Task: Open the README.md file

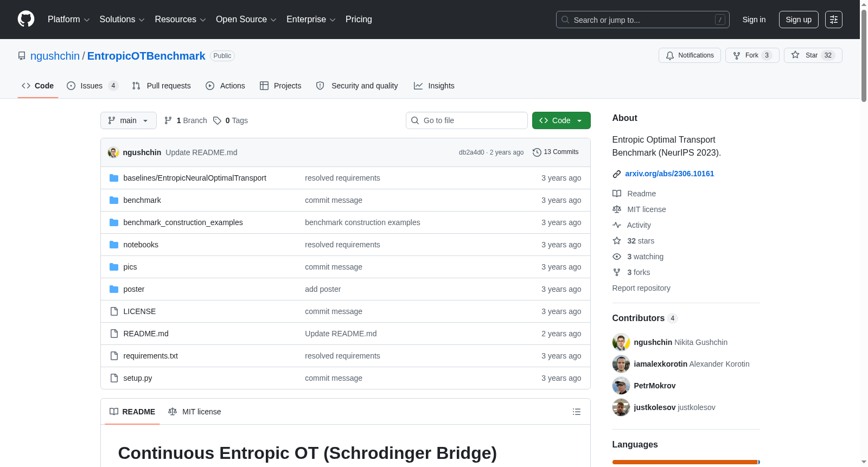Action: click(146, 334)
